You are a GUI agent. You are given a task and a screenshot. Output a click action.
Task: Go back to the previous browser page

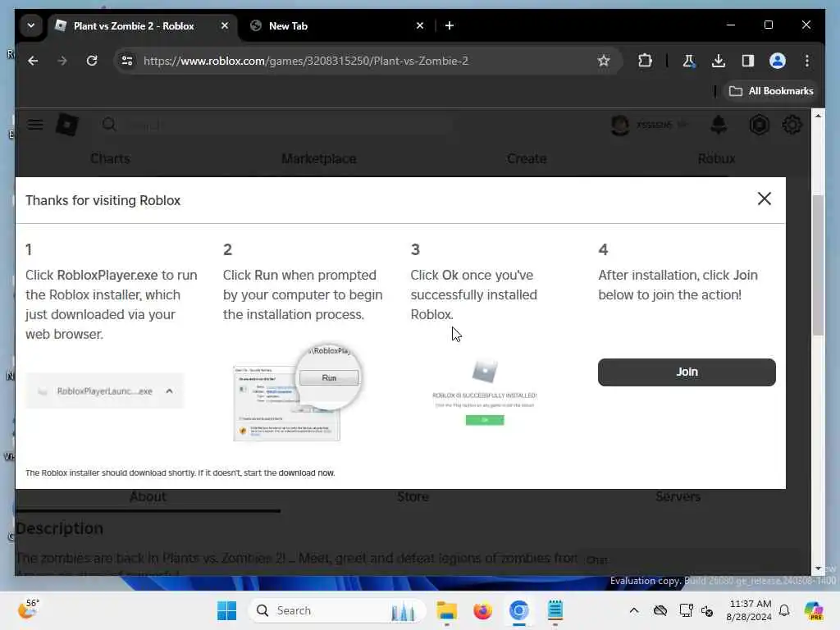tap(33, 61)
